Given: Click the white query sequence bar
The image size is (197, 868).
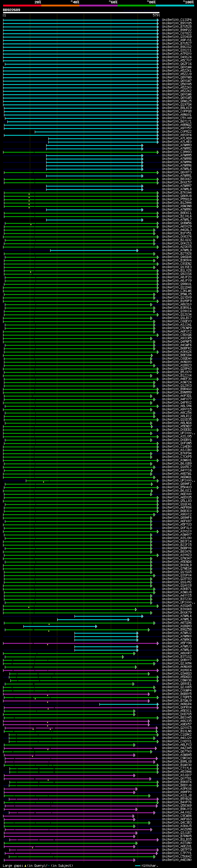Looking at the screenshot, I should [x=81, y=13].
